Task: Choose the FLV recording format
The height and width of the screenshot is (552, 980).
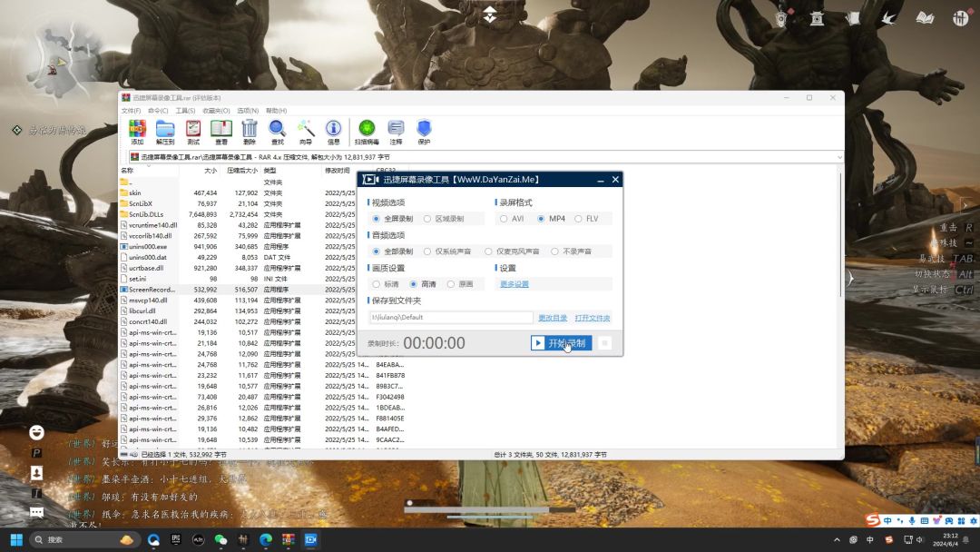Action: tap(587, 219)
